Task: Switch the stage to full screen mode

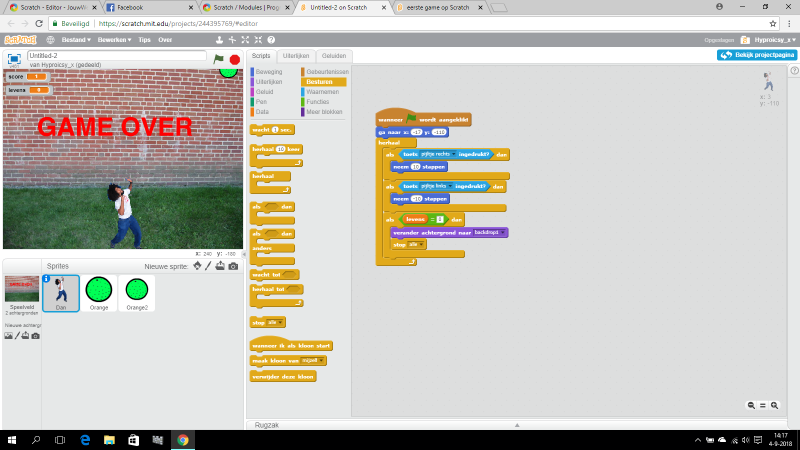Action: pos(14,59)
